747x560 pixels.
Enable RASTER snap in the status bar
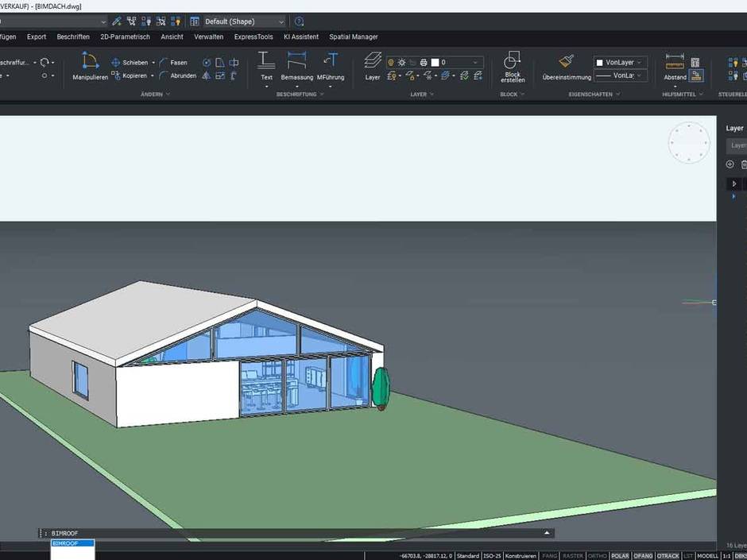(x=575, y=556)
